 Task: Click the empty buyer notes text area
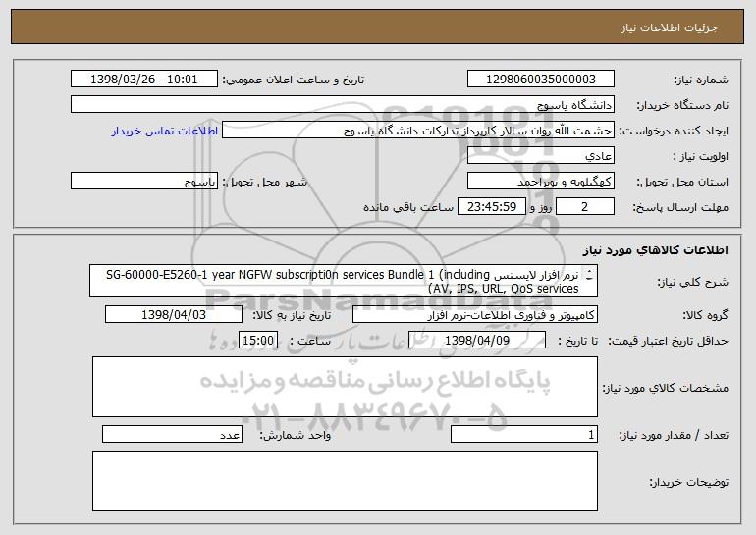pyautogui.click(x=345, y=481)
